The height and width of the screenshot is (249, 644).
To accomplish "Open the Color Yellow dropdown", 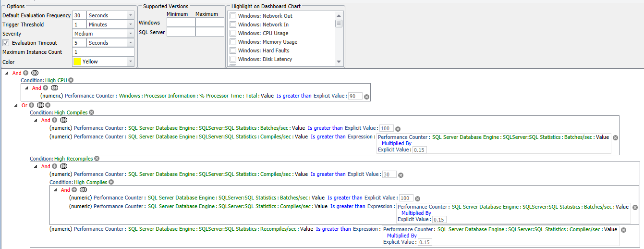I will point(130,62).
